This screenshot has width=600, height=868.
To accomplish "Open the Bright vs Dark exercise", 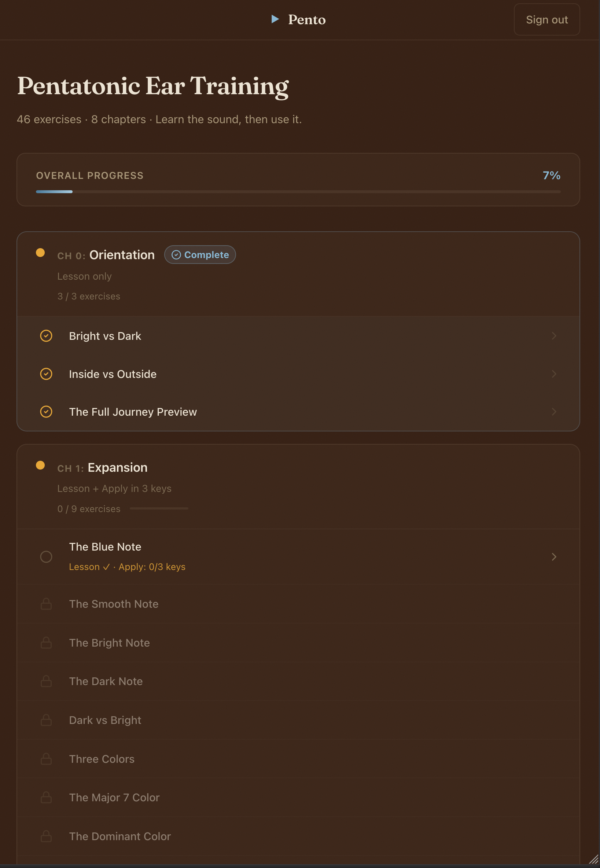I will click(298, 336).
